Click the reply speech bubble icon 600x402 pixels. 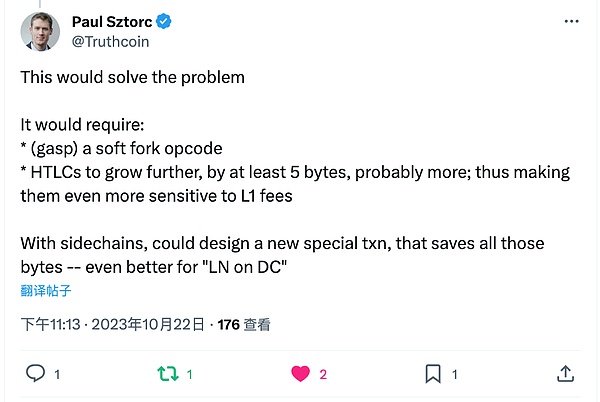click(x=35, y=374)
